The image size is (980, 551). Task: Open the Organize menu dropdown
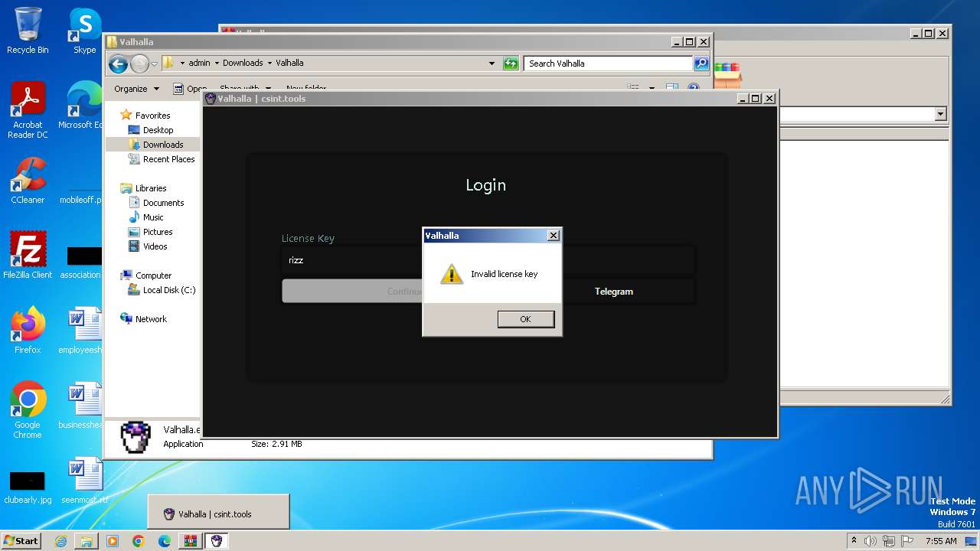[137, 89]
